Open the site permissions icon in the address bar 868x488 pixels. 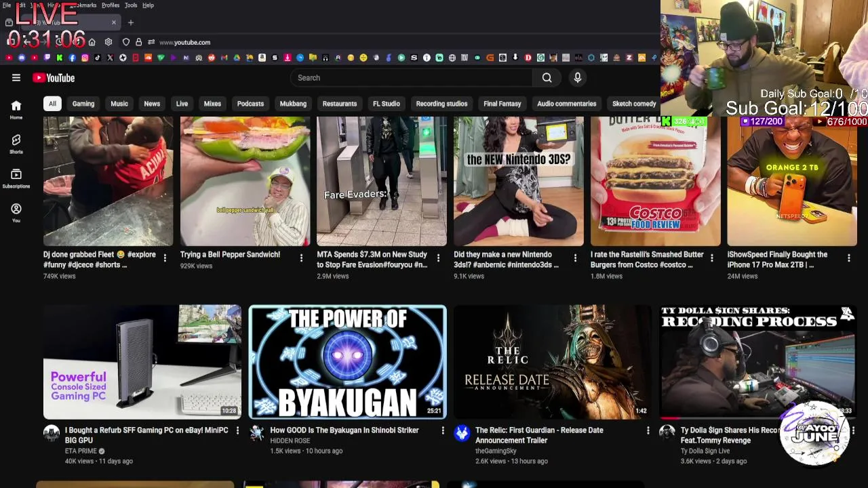[151, 42]
